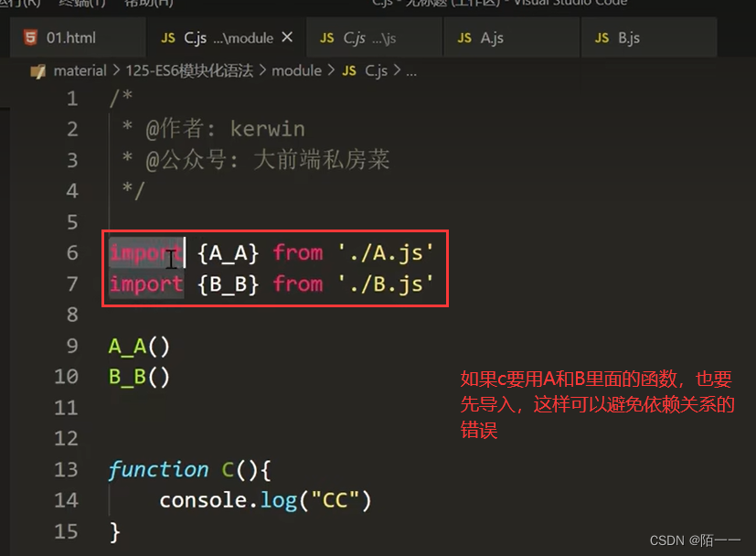The width and height of the screenshot is (756, 556).
Task: Click the HTML5 icon on the 01.html tab
Action: tap(27, 38)
